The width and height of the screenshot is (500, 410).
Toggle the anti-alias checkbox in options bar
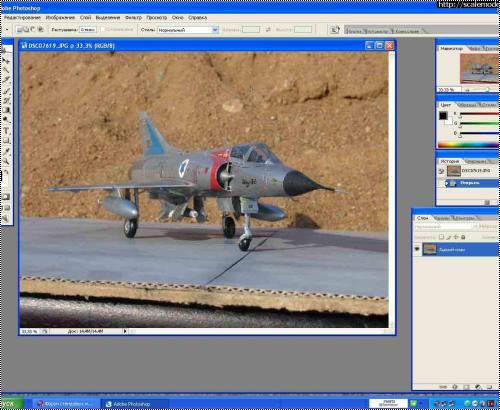point(103,30)
